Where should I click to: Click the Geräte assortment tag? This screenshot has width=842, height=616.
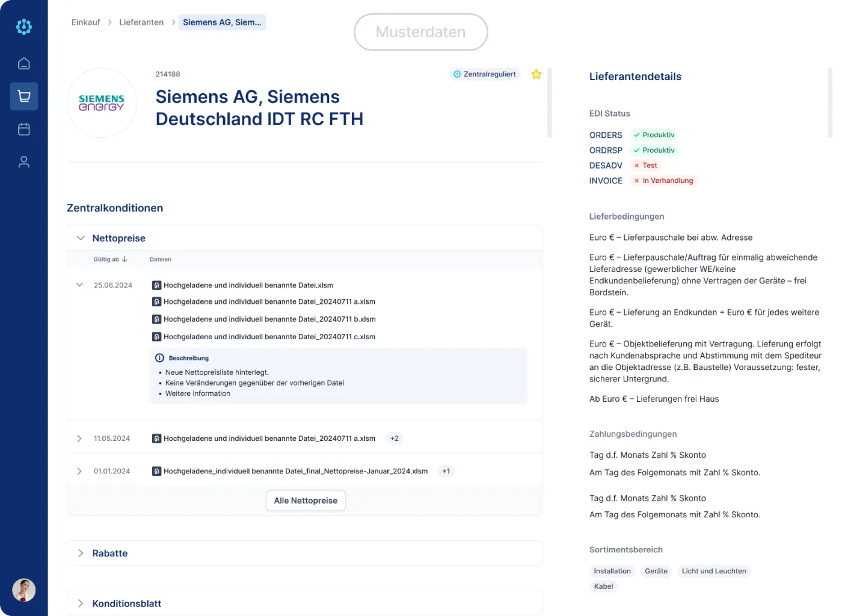(656, 571)
